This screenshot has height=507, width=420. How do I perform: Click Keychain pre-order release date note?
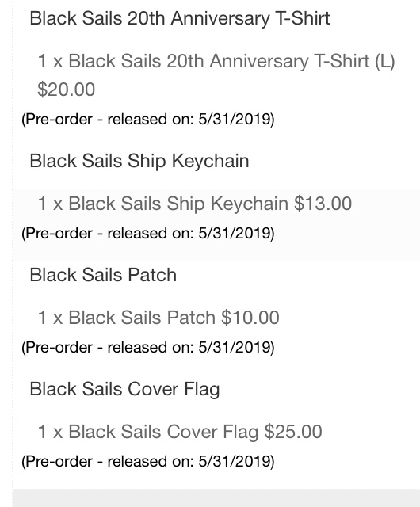point(148,234)
